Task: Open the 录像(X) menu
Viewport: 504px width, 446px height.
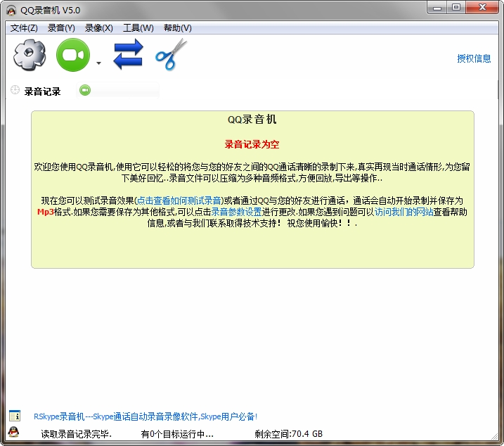Action: [x=98, y=28]
